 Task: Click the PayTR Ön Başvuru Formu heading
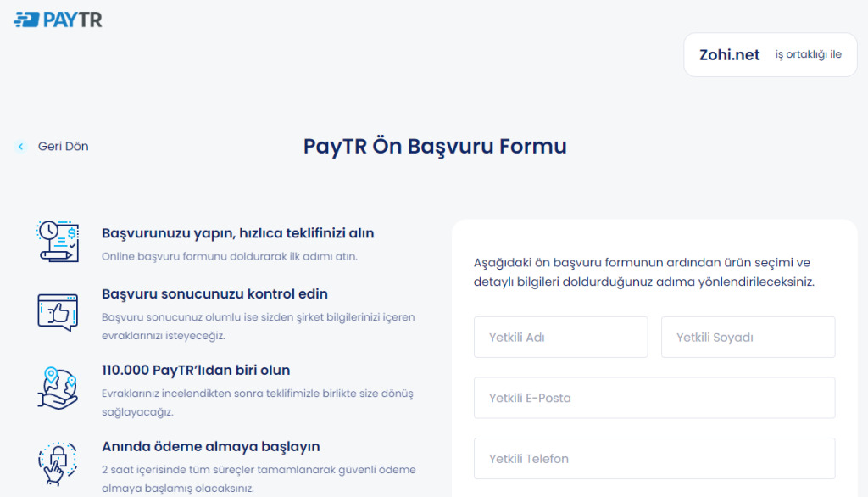tap(435, 146)
